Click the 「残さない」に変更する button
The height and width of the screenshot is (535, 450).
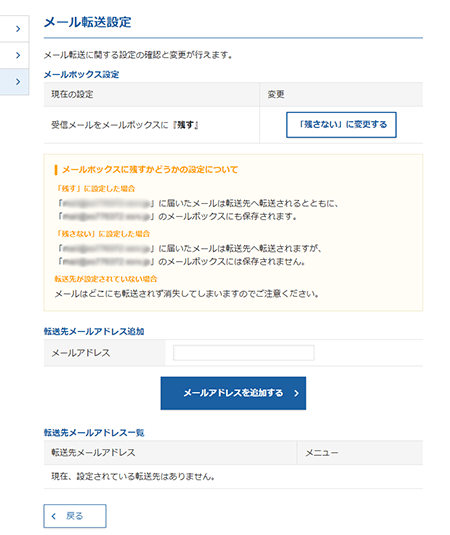[x=341, y=125]
